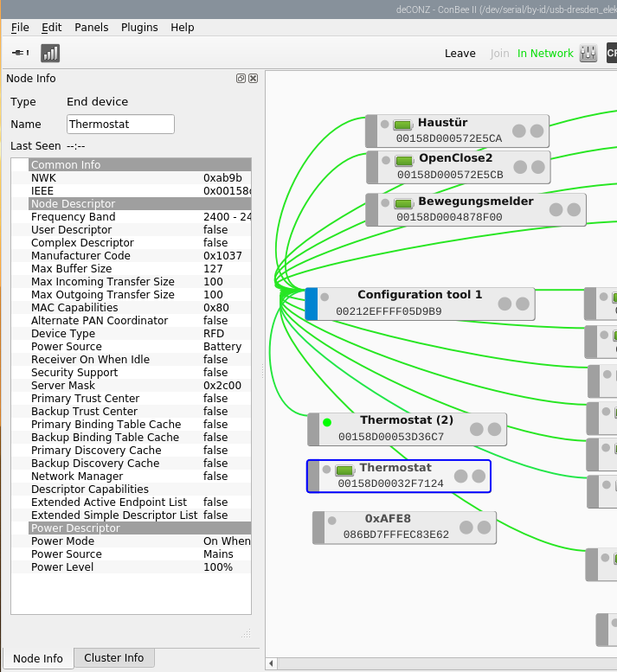
Task: Click green status dot on Thermostat (2)
Action: coord(327,423)
